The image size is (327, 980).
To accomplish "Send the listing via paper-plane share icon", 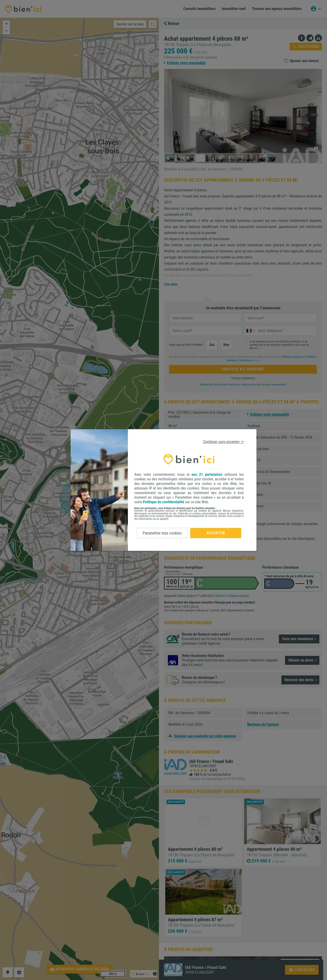I will [310, 38].
